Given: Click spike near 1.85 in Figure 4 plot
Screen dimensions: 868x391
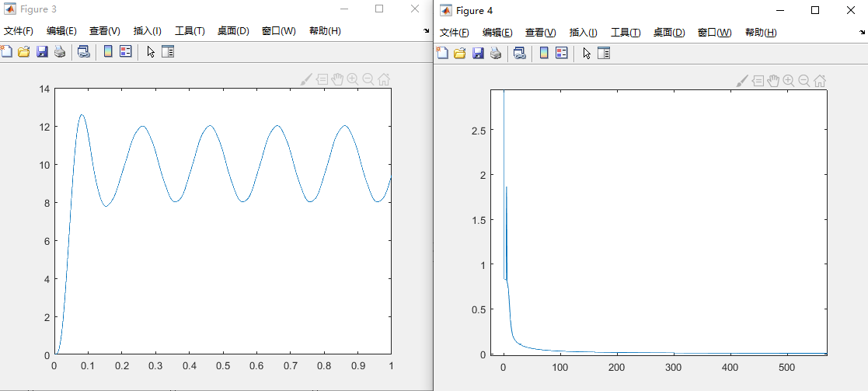Looking at the screenshot, I should point(507,187).
